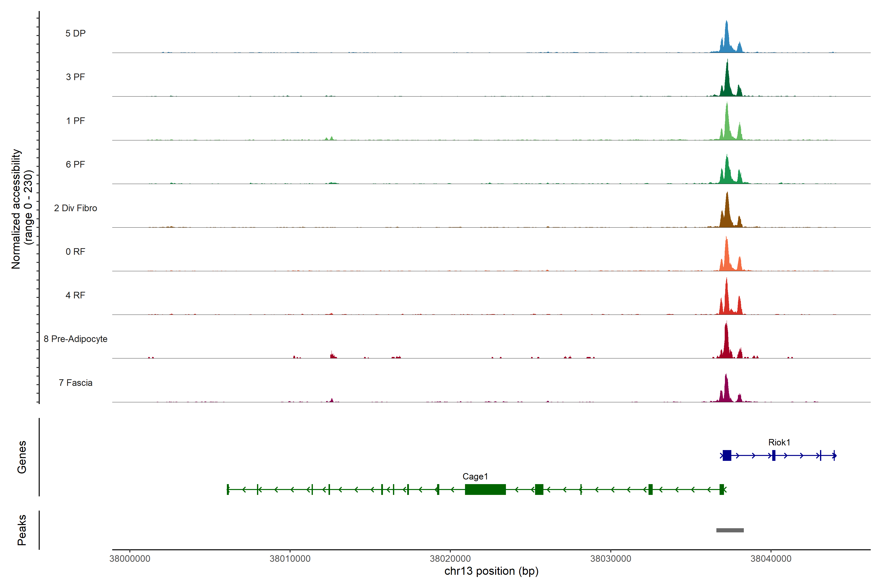Click the blue Riok1 first exon block
The height and width of the screenshot is (588, 882).
(727, 456)
